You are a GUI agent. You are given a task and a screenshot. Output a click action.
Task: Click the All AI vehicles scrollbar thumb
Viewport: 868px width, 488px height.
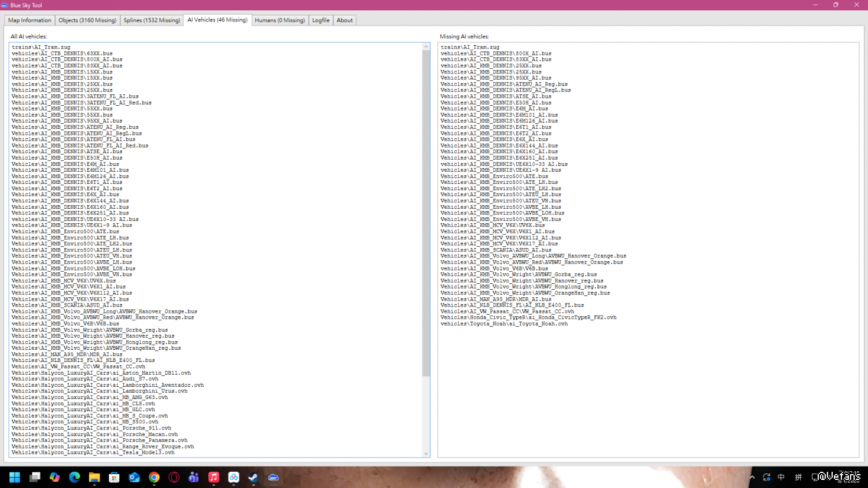(x=426, y=213)
